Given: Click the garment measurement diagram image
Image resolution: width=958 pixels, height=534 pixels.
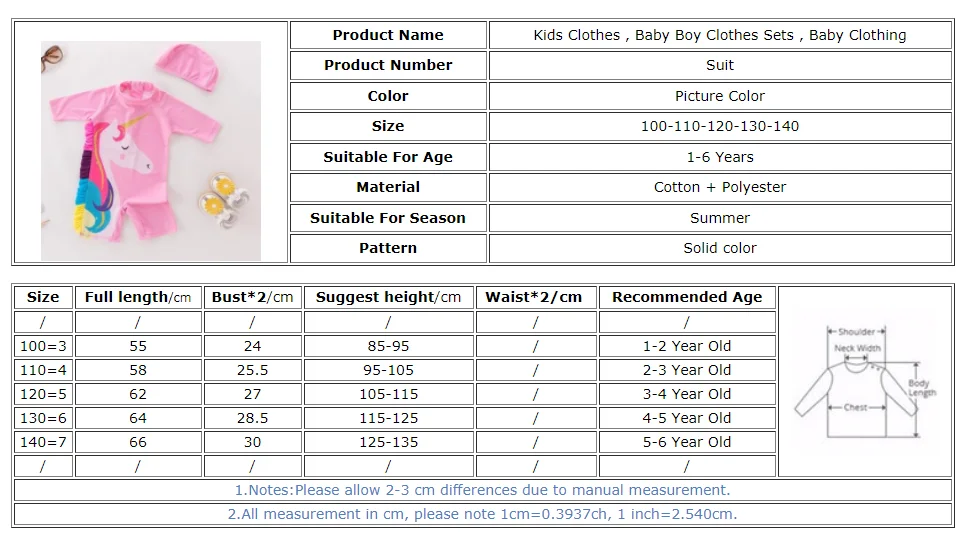Looking at the screenshot, I should (x=865, y=381).
